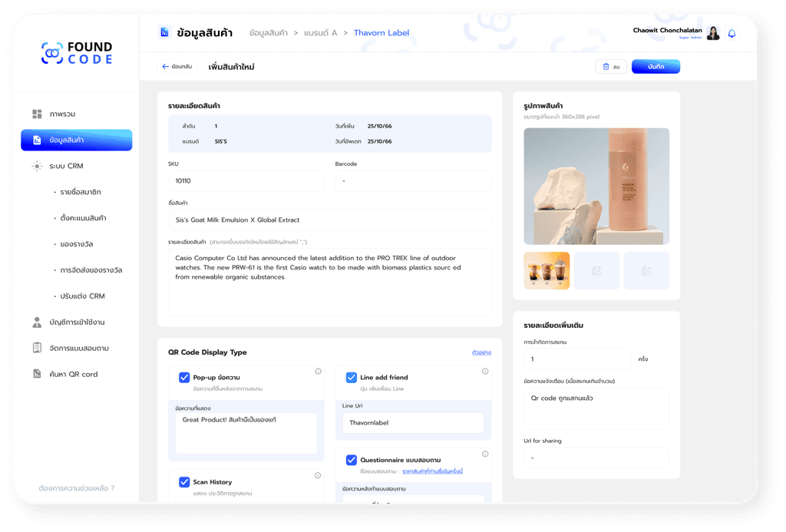786x532 pixels.
Task: Click the product description text area
Action: [330, 283]
